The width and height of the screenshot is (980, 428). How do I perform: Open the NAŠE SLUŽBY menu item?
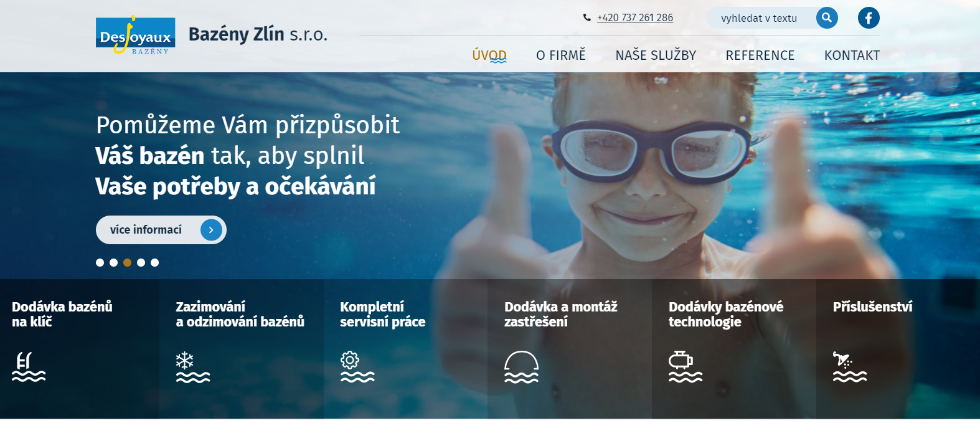(656, 55)
